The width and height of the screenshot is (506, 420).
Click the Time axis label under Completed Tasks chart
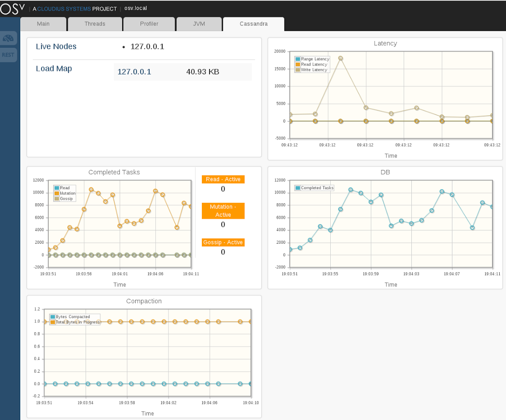click(120, 284)
